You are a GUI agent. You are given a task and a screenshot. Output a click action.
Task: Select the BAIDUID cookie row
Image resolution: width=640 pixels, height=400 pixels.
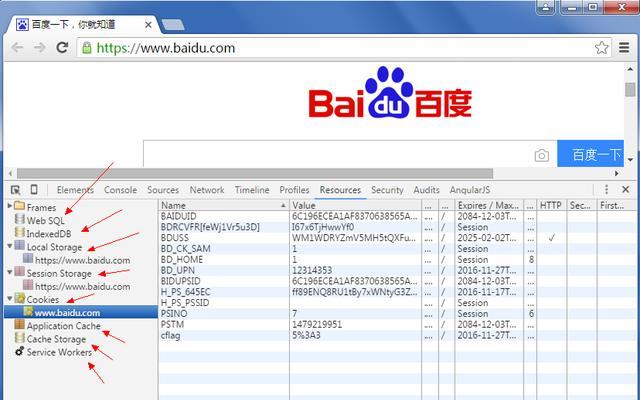tap(397, 216)
